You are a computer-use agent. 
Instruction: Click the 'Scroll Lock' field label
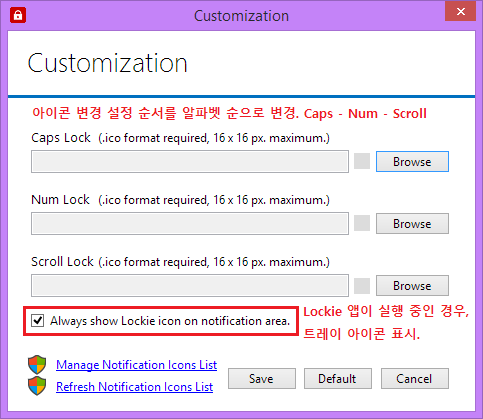tap(62, 262)
